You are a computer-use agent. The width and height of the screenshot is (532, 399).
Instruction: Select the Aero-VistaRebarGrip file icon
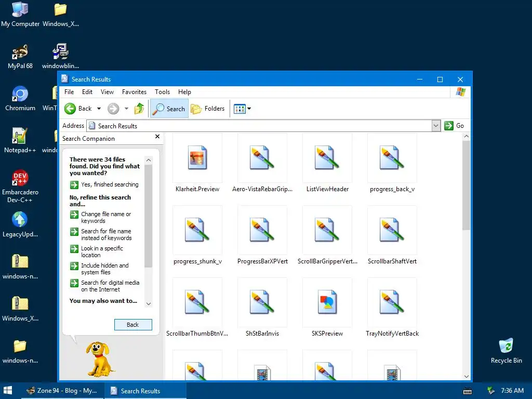tap(262, 158)
